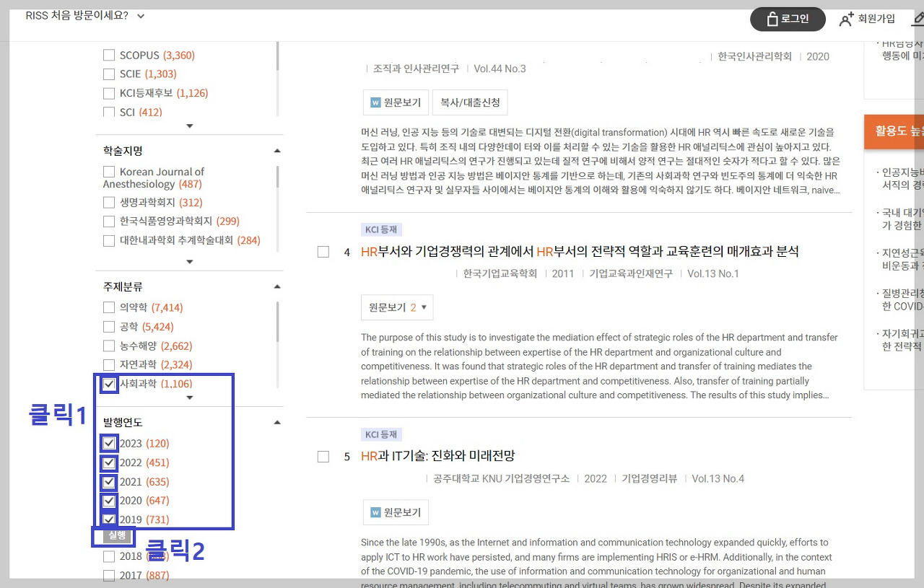
Task: Tick the 대한내과학회 추계학술대회 checkbox
Action: point(109,240)
